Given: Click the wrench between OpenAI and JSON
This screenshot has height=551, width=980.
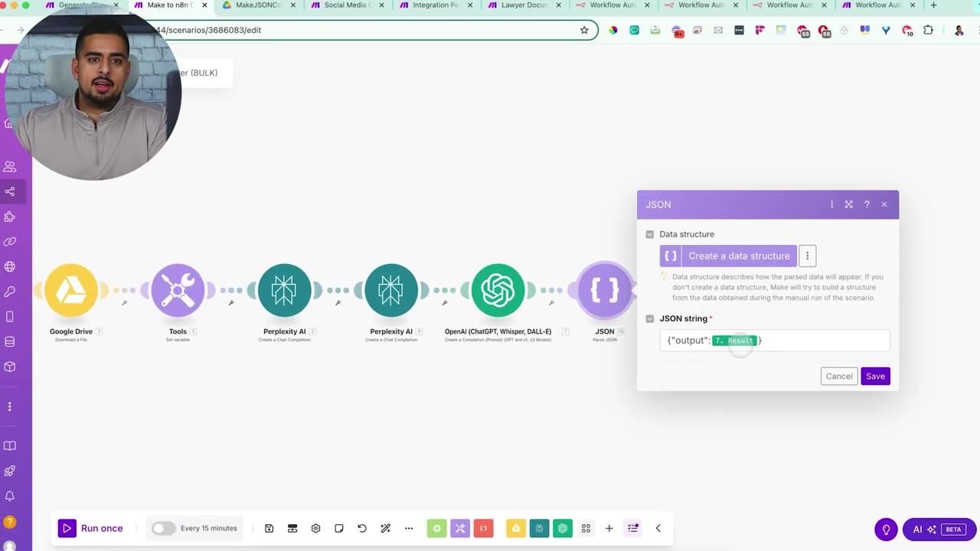Looking at the screenshot, I should click(x=551, y=303).
